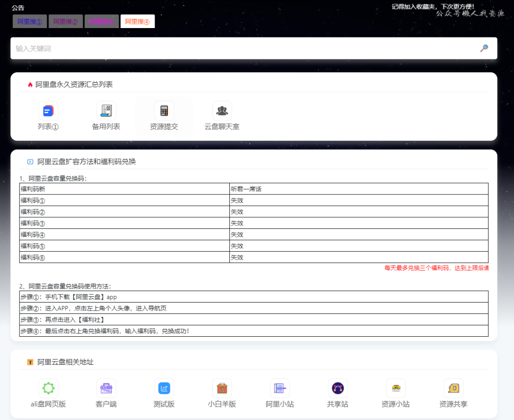Open the 云盘聊天室 group icon
Screen dimensions: 514x420
(x=222, y=111)
